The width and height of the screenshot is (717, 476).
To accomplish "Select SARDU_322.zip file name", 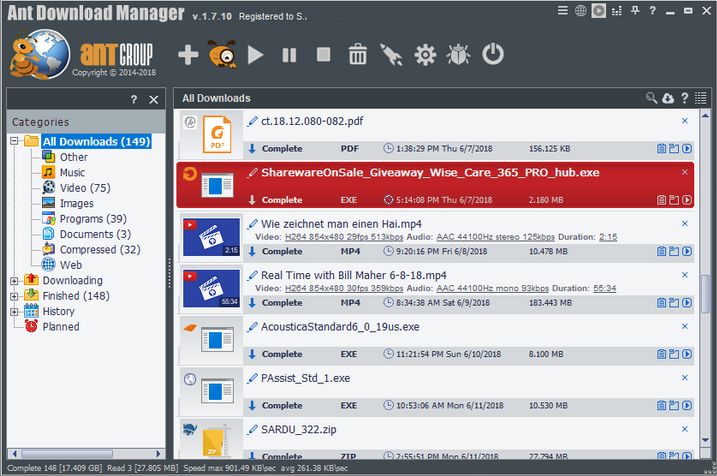I will click(x=299, y=429).
